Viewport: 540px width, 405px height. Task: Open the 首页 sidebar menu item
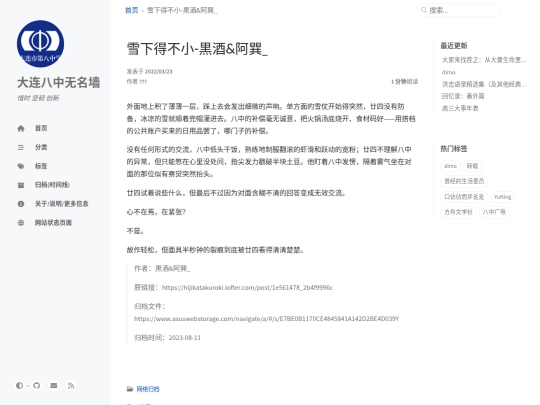[x=41, y=128]
